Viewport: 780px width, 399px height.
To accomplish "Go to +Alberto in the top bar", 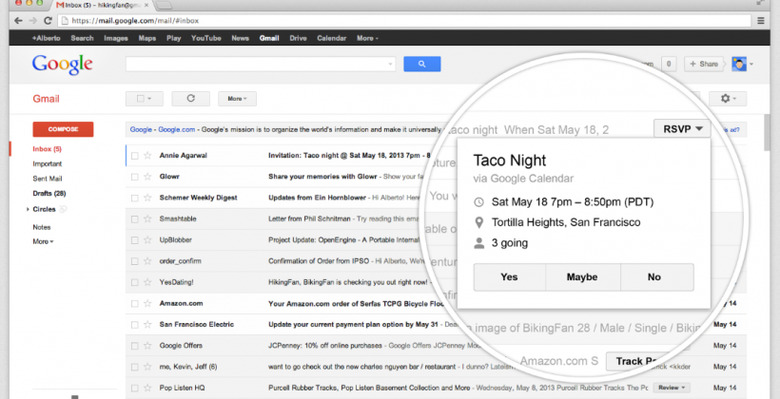I will (46, 38).
